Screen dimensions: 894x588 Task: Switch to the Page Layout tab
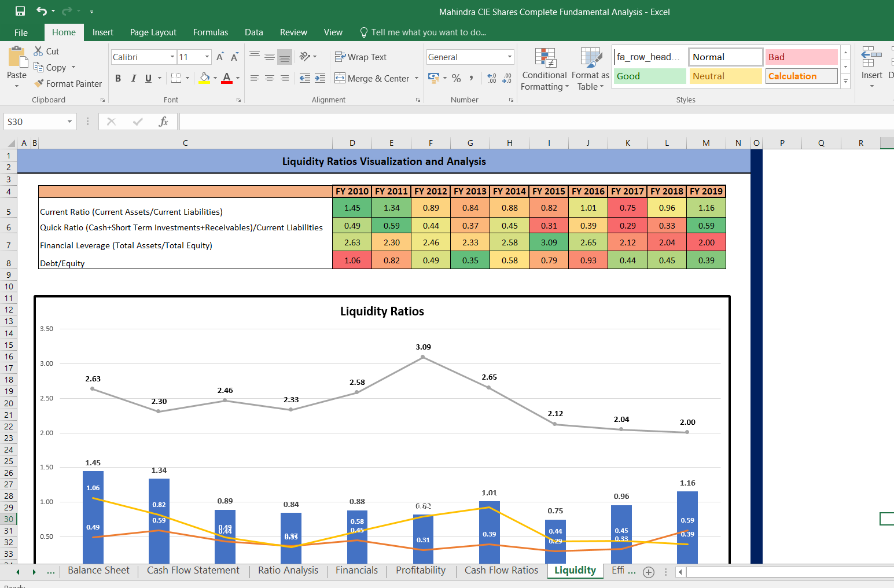(153, 32)
